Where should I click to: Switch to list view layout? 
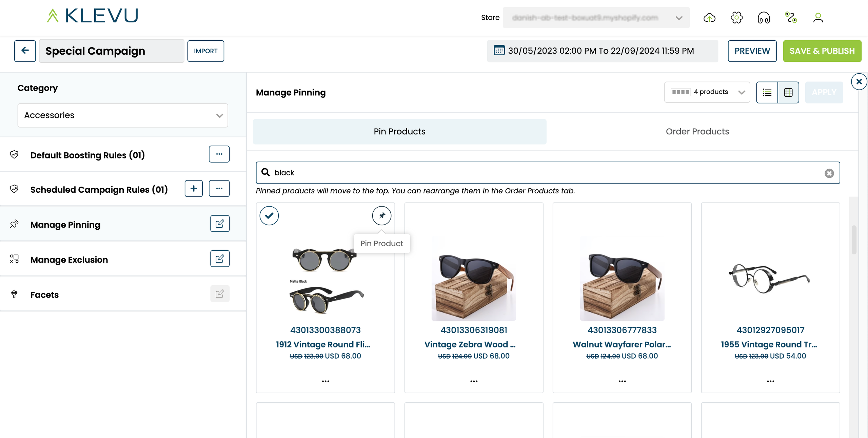[x=767, y=92]
